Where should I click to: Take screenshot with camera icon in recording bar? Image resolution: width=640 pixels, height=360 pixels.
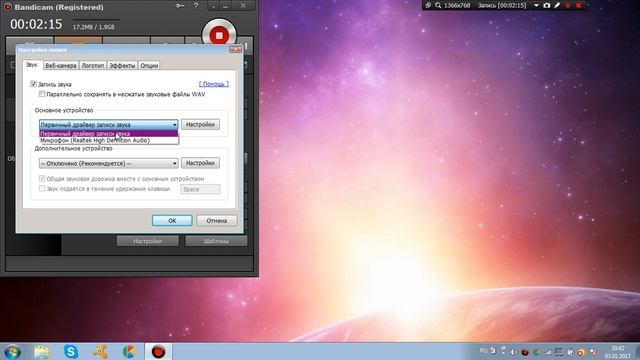tap(547, 5)
